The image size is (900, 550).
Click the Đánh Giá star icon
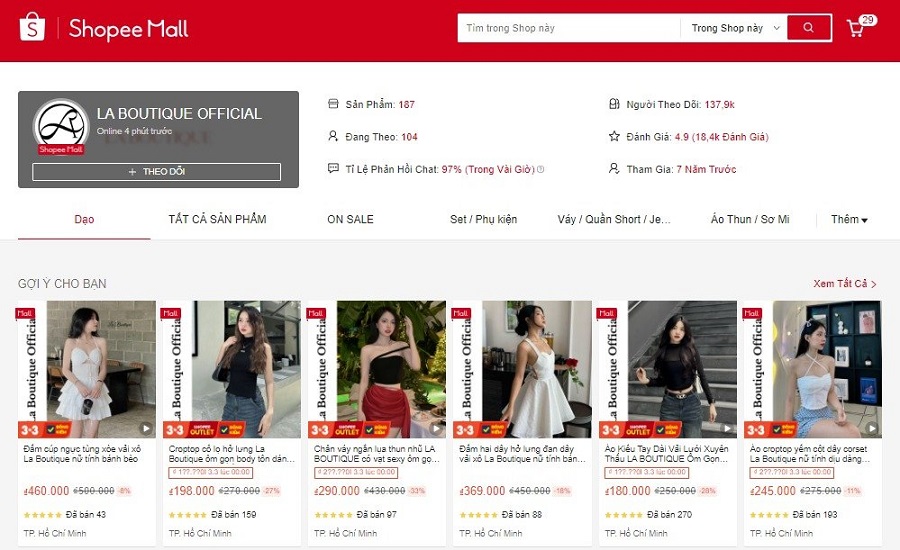point(615,136)
